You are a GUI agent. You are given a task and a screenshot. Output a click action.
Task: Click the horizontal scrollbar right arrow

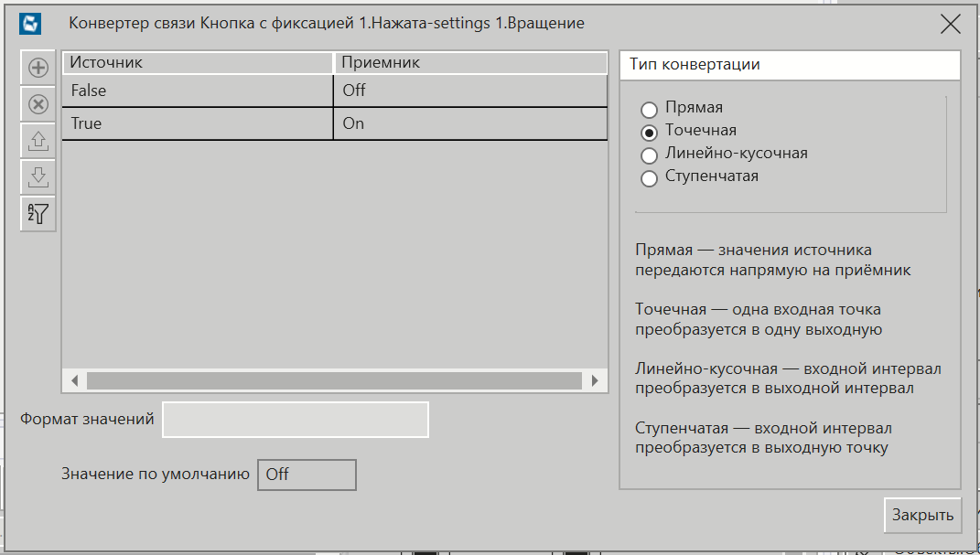click(595, 380)
